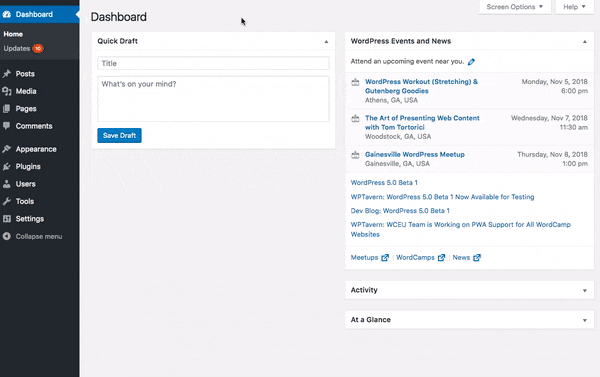The image size is (600, 377).
Task: Open the Gainesville WordPress Meetup link
Action: (x=415, y=154)
